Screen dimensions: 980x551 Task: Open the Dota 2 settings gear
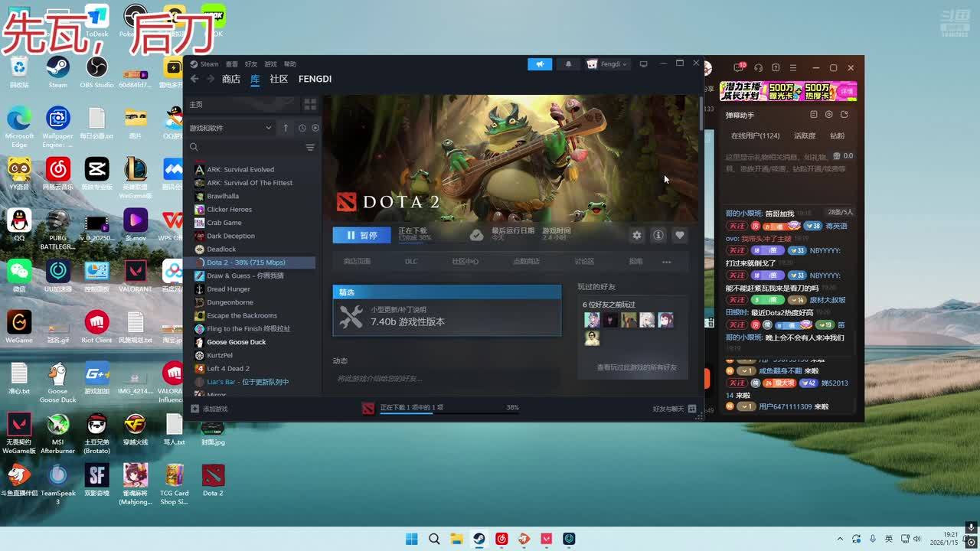[x=636, y=236]
